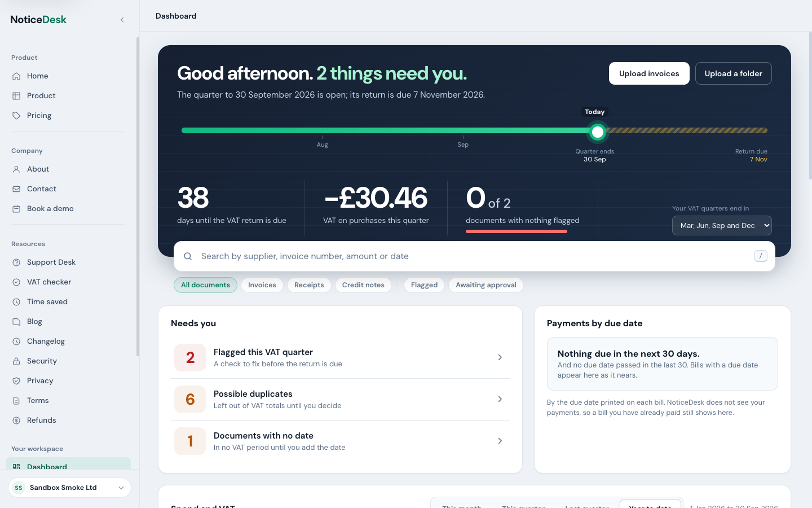
Task: Expand Possible duplicates row chevron
Action: coord(500,399)
